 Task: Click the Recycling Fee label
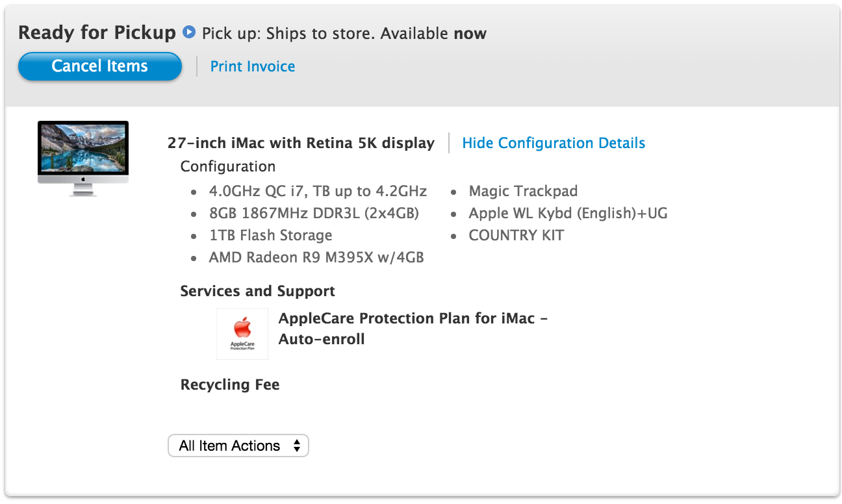[230, 384]
